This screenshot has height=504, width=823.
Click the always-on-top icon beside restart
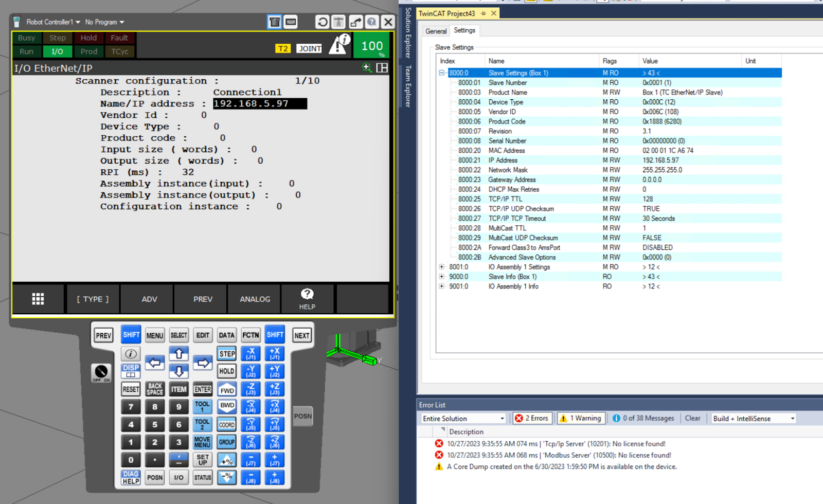[x=338, y=22]
